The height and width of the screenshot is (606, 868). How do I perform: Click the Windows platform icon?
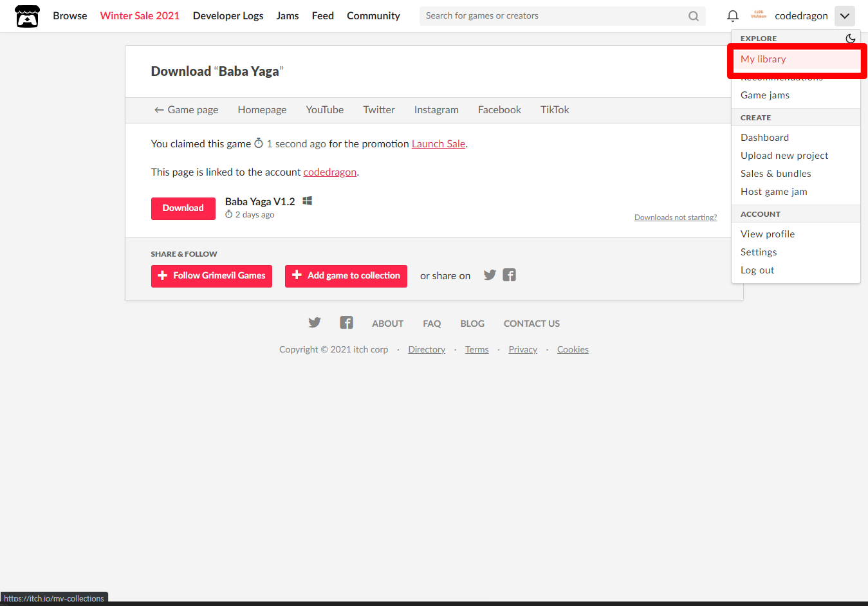[x=308, y=201]
